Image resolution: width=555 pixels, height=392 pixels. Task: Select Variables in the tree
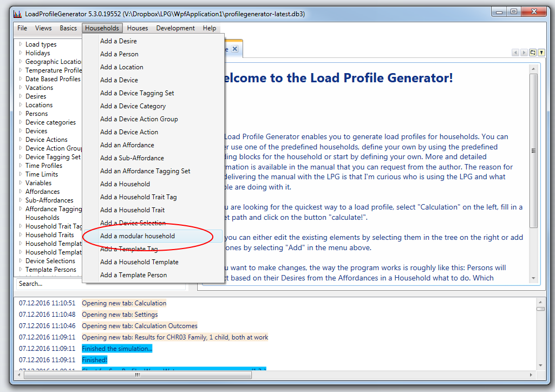pyautogui.click(x=38, y=183)
